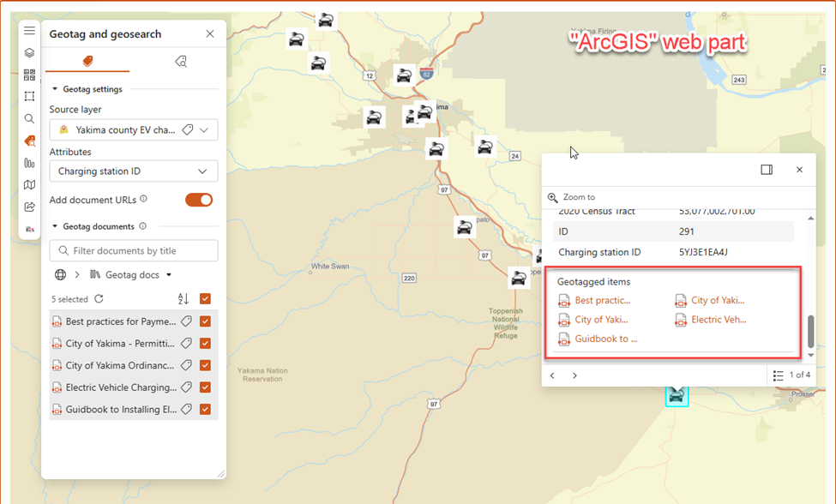The image size is (836, 504).
Task: Toggle the select-all documents checkbox
Action: click(x=205, y=299)
